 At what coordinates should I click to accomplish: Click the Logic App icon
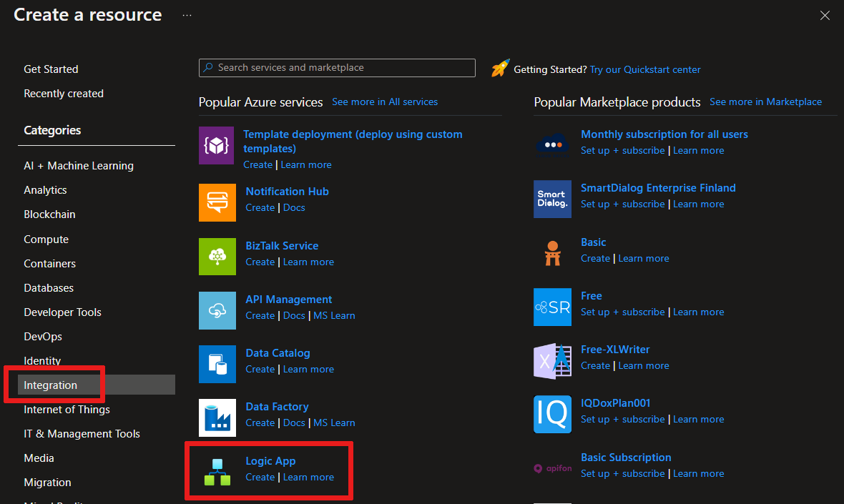217,472
